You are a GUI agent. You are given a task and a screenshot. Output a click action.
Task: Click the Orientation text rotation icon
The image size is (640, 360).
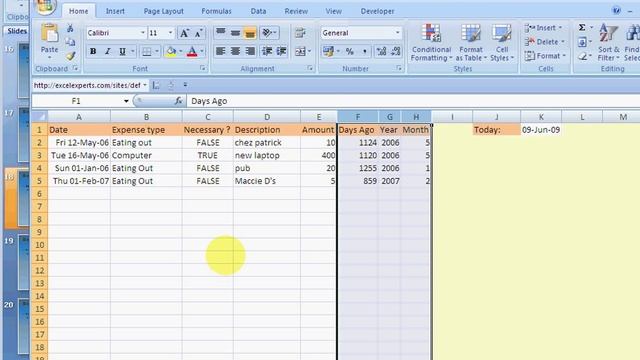[x=267, y=33]
